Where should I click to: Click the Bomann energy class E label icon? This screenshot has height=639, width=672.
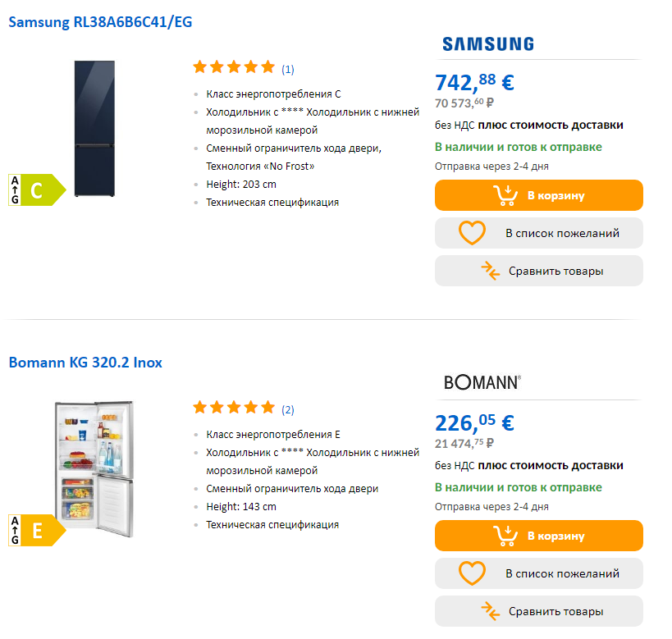tap(37, 530)
